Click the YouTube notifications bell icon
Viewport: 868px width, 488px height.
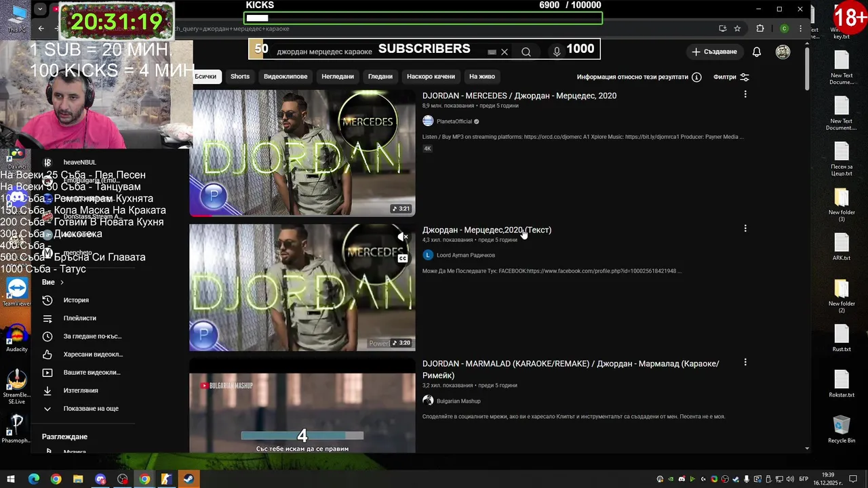tap(757, 52)
